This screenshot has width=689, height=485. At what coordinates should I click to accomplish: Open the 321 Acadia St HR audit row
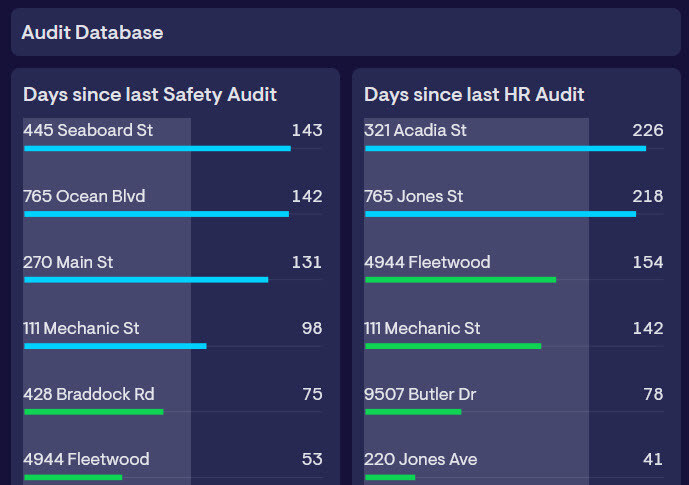coord(415,130)
